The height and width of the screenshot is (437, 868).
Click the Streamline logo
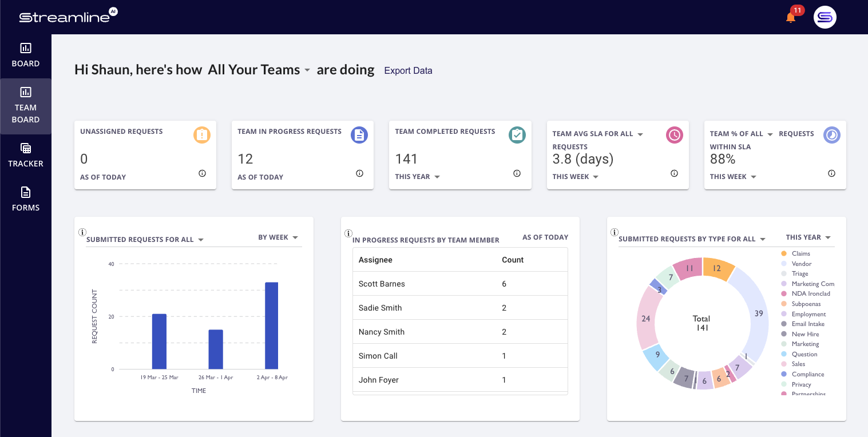(x=64, y=17)
